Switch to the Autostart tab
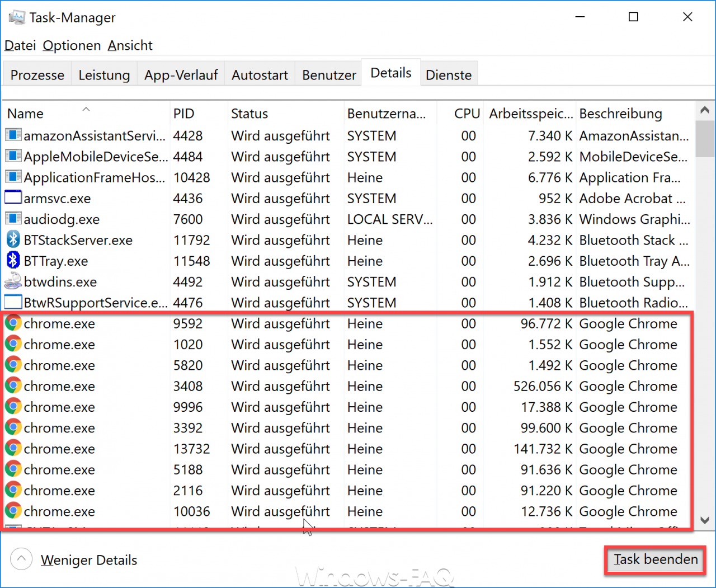Screen dimensions: 716x588 (x=260, y=74)
